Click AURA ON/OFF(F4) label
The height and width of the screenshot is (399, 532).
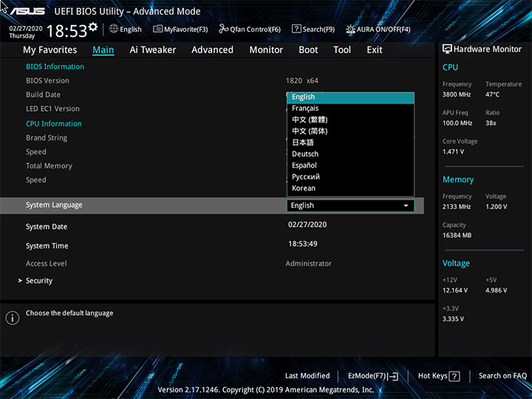(x=383, y=29)
